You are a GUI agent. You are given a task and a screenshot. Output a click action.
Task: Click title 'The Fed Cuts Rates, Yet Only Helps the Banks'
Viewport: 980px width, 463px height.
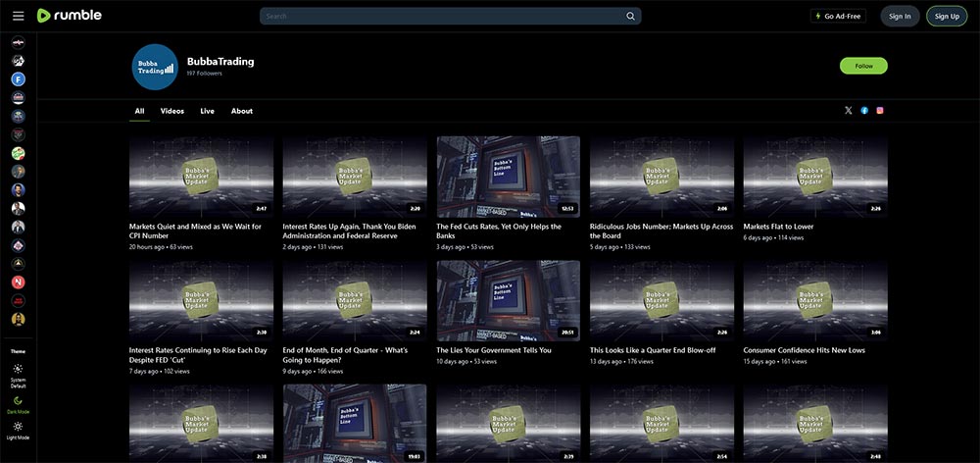499,231
